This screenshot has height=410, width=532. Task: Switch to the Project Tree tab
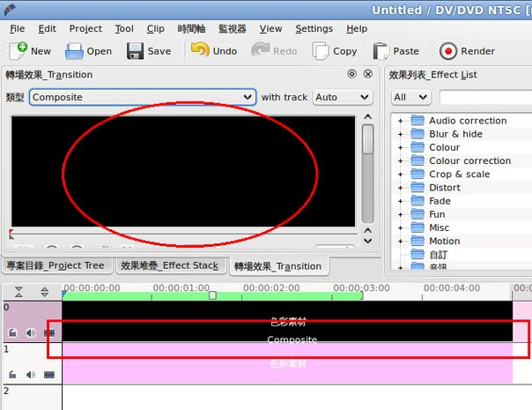pos(56,265)
